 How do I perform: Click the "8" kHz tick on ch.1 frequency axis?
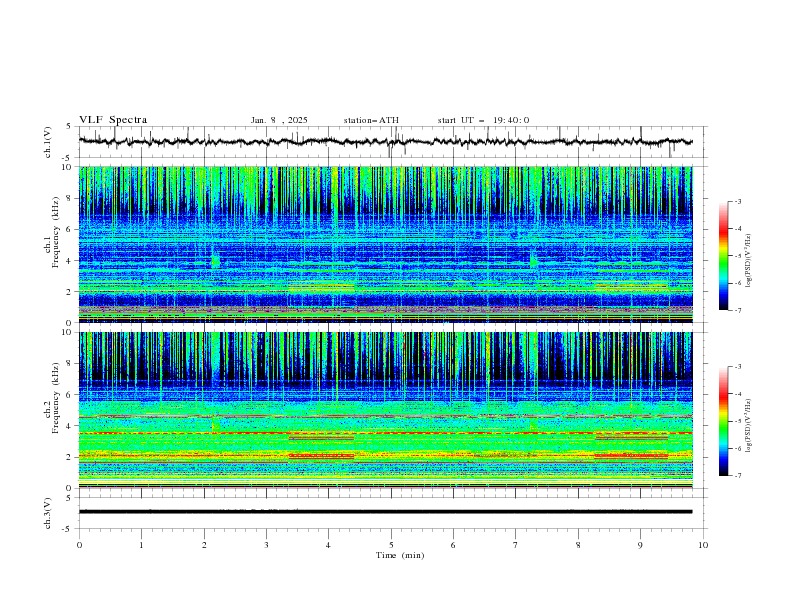(x=70, y=198)
